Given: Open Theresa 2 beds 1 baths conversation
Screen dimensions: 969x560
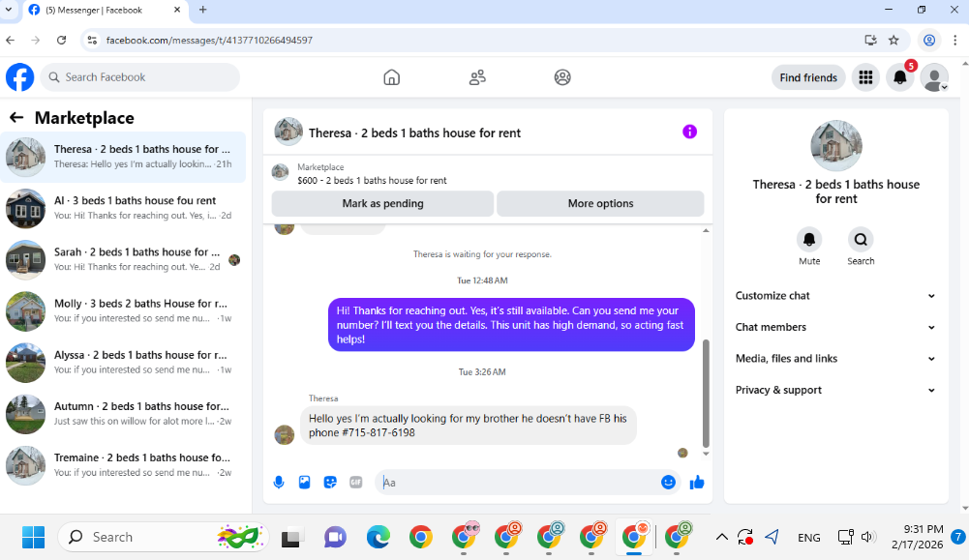Looking at the screenshot, I should (x=124, y=157).
